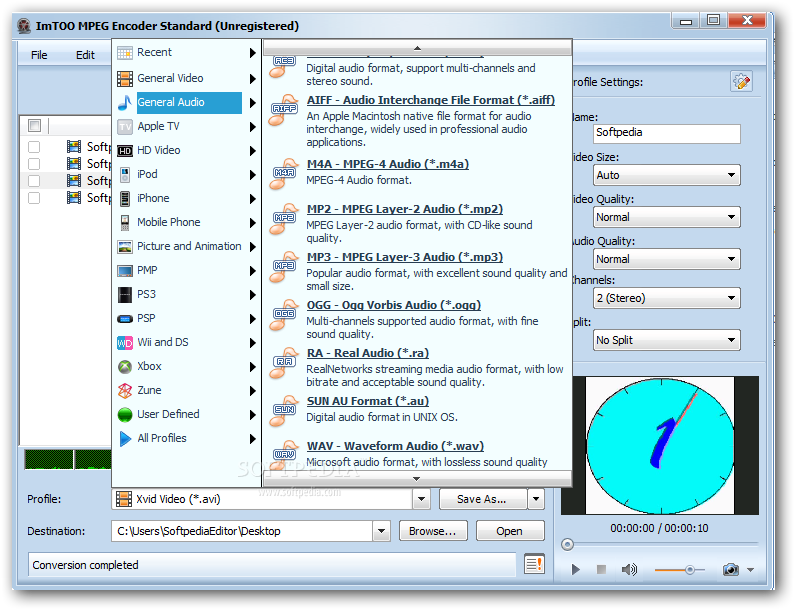The width and height of the screenshot is (795, 610).
Task: Open the Split No Split dropdown
Action: click(x=667, y=340)
